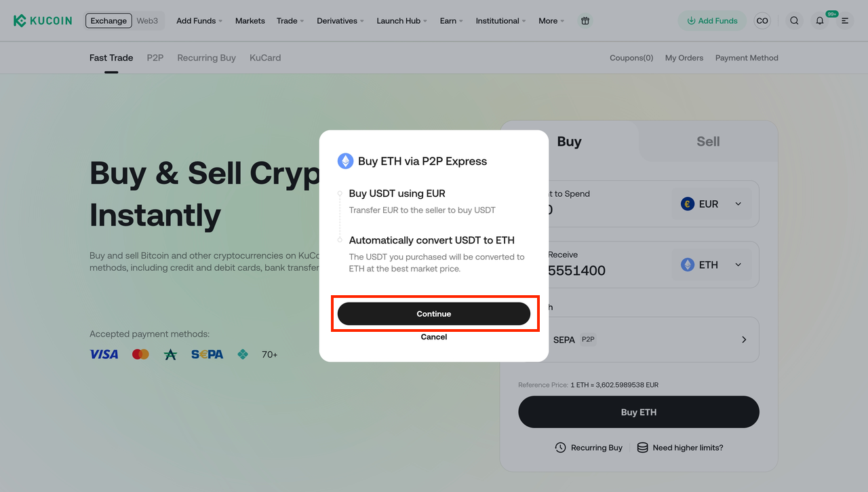Open the ETH coin dropdown
Image resolution: width=868 pixels, height=492 pixels.
click(x=711, y=265)
